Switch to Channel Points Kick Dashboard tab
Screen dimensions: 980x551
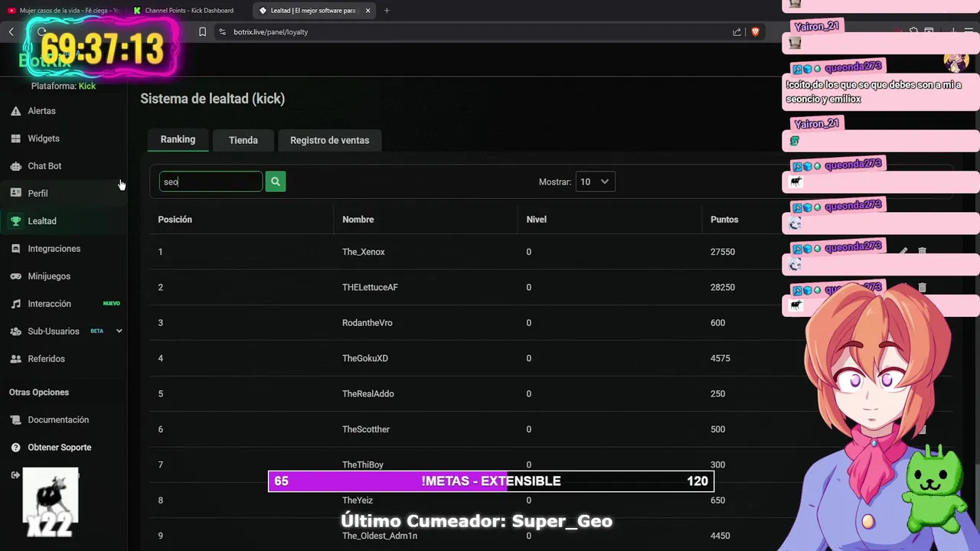pos(188,11)
